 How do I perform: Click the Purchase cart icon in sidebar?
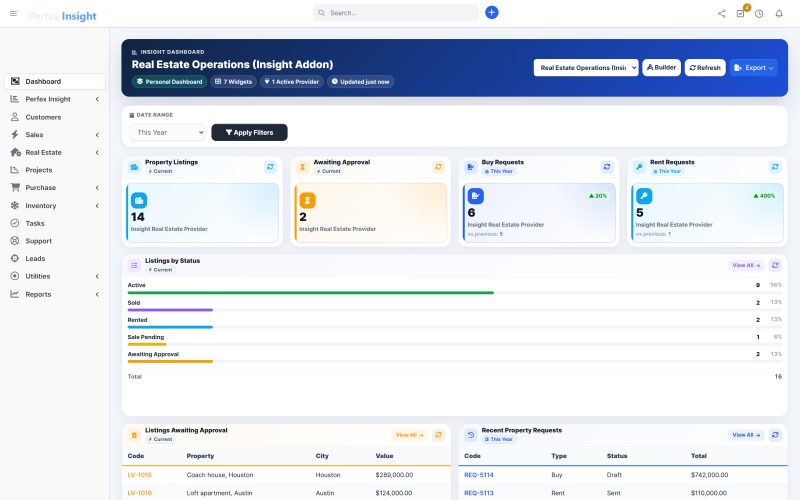(x=15, y=187)
